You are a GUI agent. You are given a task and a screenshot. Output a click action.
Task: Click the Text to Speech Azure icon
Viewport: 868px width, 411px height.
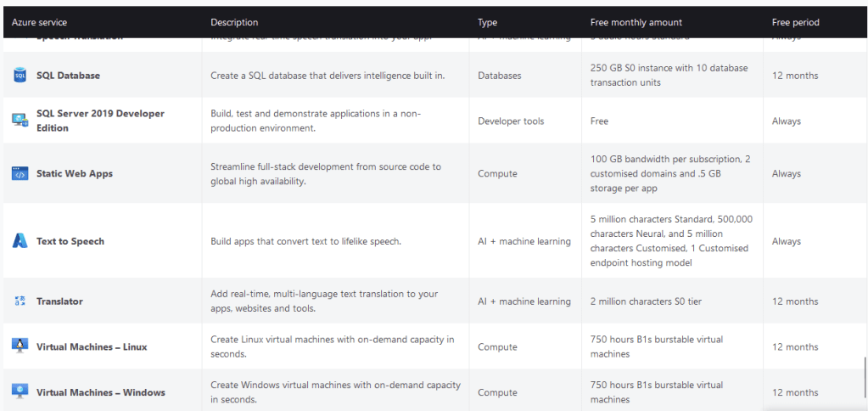click(x=20, y=241)
